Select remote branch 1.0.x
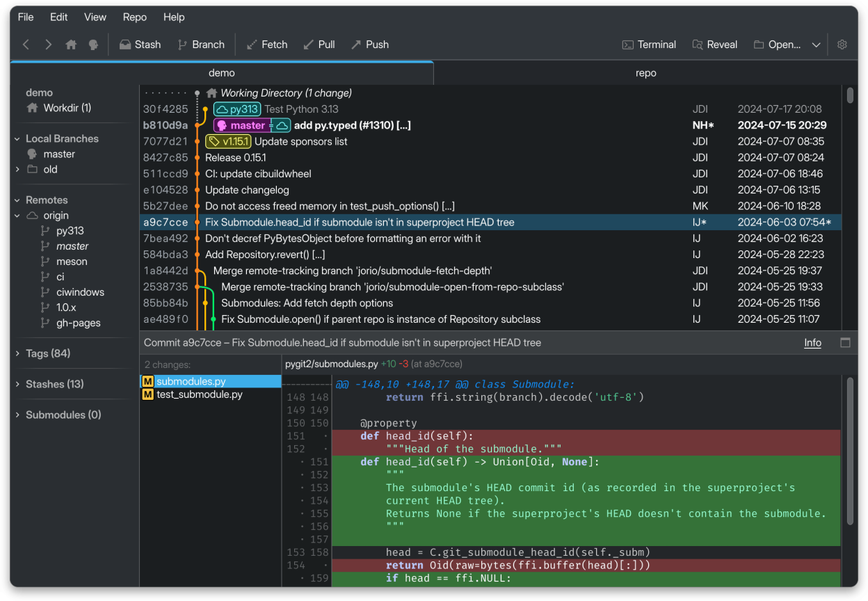This screenshot has height=601, width=868. pyautogui.click(x=66, y=307)
